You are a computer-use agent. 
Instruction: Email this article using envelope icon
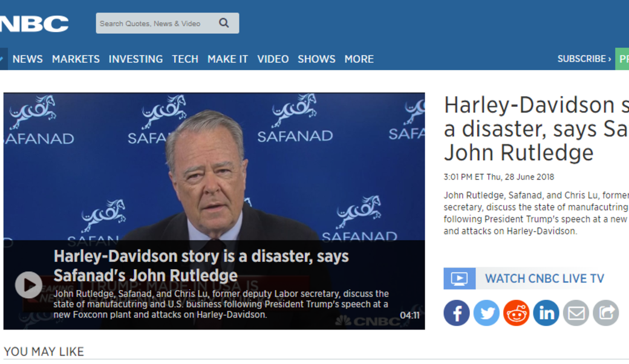coord(576,313)
